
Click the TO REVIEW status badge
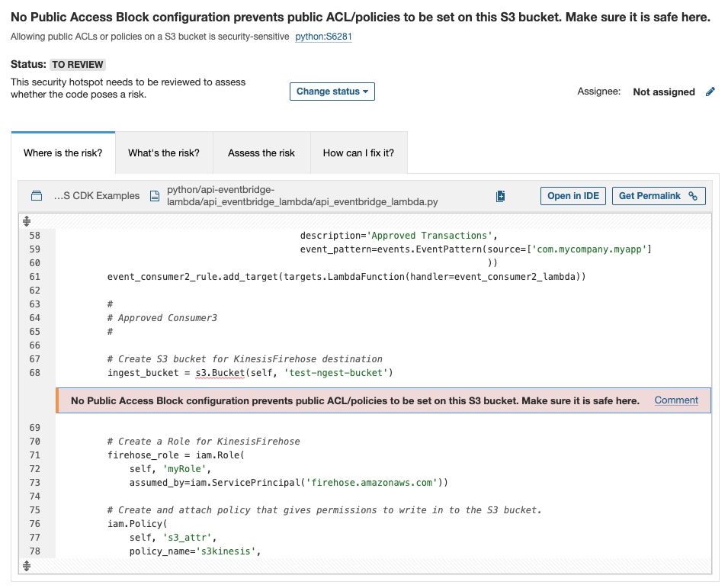pyautogui.click(x=78, y=65)
